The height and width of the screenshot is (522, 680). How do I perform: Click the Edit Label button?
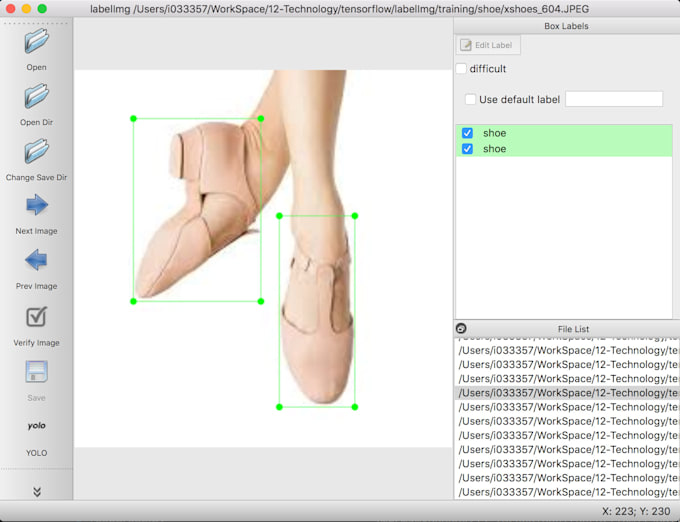click(x=488, y=45)
